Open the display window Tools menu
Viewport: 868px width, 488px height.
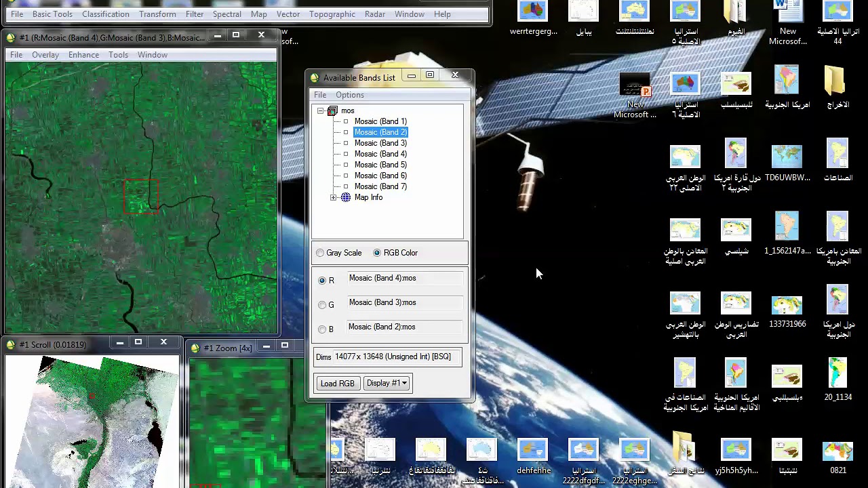pyautogui.click(x=118, y=55)
